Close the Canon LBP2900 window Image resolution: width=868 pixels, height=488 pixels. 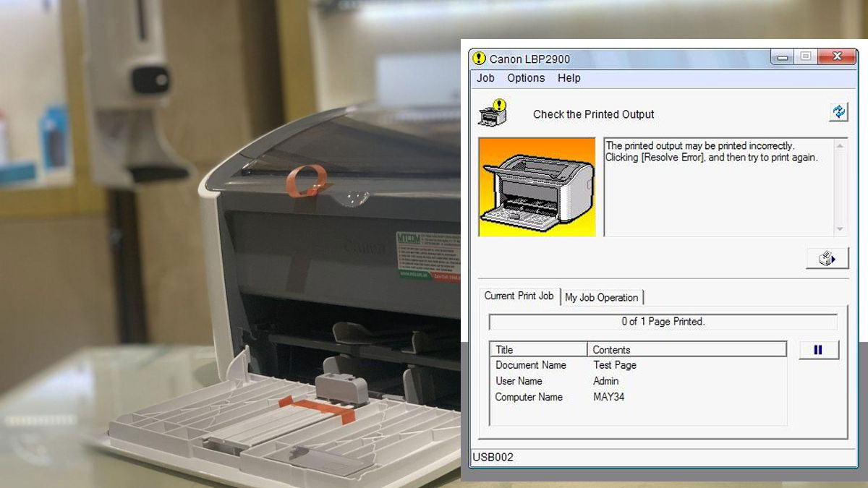click(837, 56)
